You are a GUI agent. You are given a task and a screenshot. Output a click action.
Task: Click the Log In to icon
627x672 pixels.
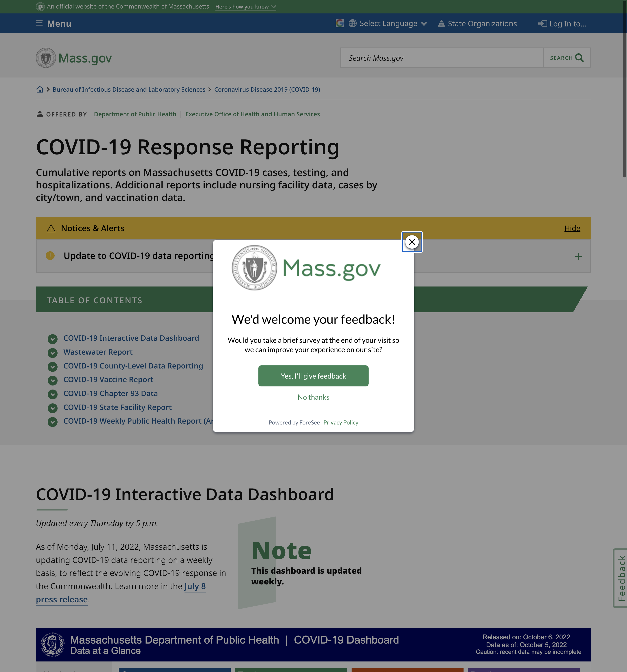click(542, 23)
